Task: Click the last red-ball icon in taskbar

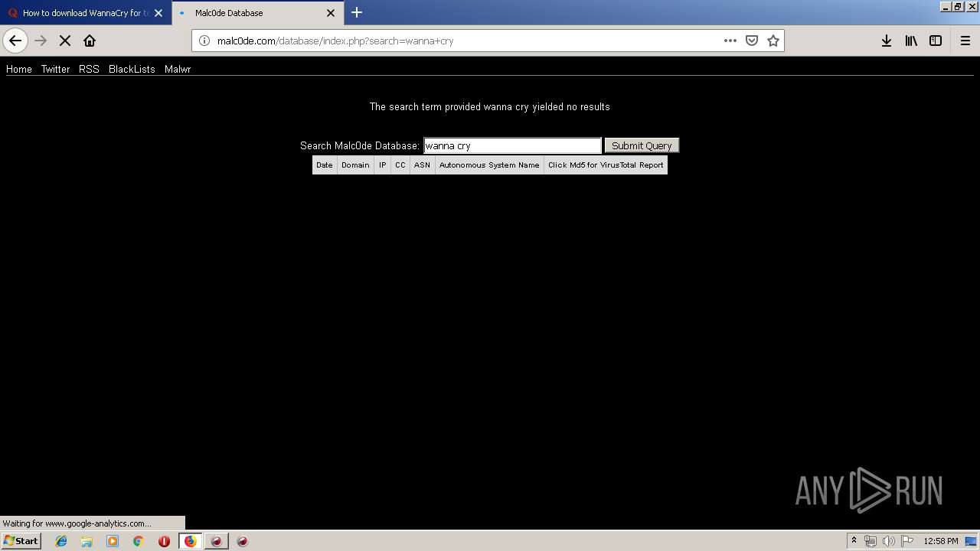Action: tap(243, 541)
